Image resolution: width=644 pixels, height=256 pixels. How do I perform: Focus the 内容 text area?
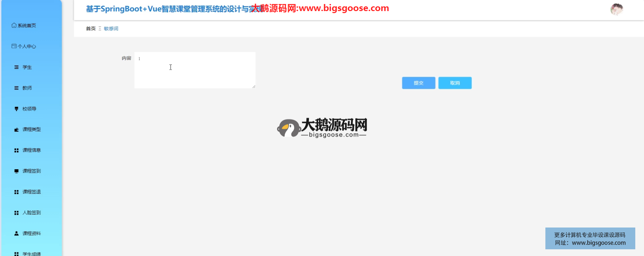pos(195,70)
